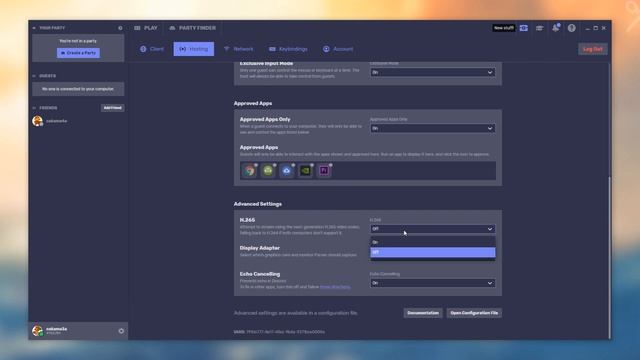Collapse the Friends section
The image size is (640, 360).
(x=34, y=108)
